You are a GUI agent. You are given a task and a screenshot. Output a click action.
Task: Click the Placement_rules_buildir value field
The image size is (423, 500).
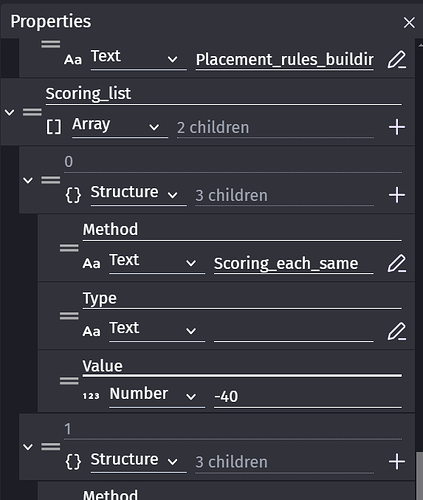tap(284, 60)
